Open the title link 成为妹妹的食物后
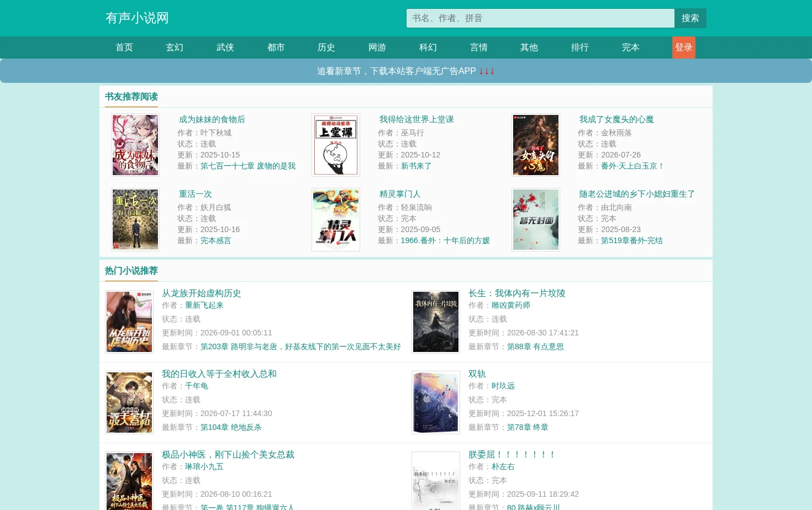Screen dimensions: 812x510 click(212, 119)
